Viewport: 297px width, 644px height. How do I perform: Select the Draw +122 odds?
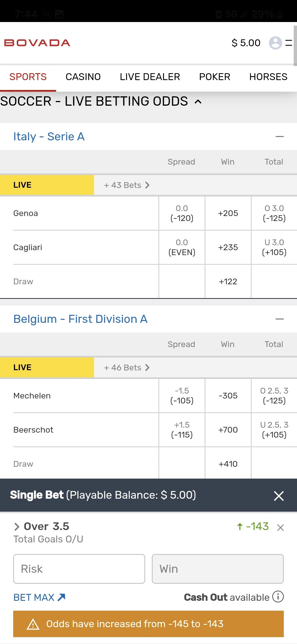pos(228,282)
